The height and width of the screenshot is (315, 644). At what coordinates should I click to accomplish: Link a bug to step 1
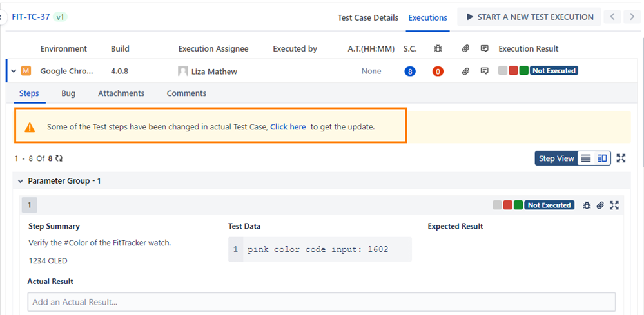coord(587,205)
